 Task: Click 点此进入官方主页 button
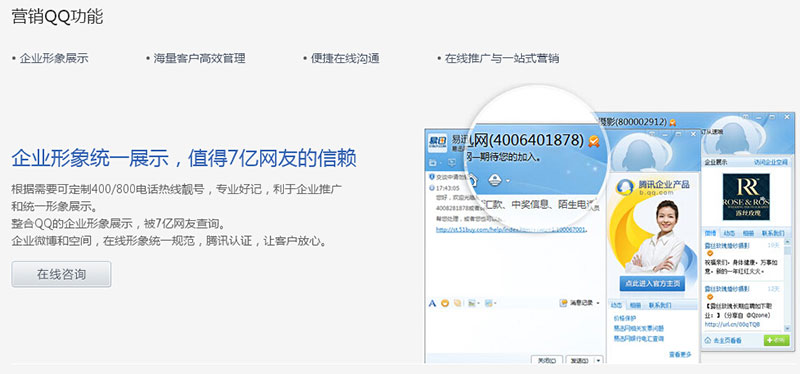652,284
